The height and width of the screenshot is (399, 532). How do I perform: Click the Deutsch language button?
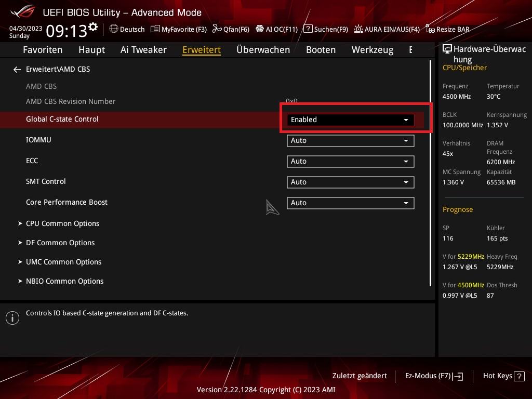tap(127, 29)
